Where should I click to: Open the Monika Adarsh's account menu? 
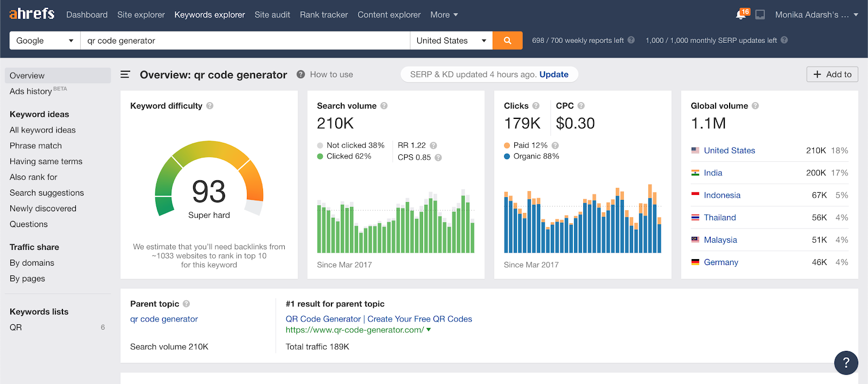tap(816, 15)
